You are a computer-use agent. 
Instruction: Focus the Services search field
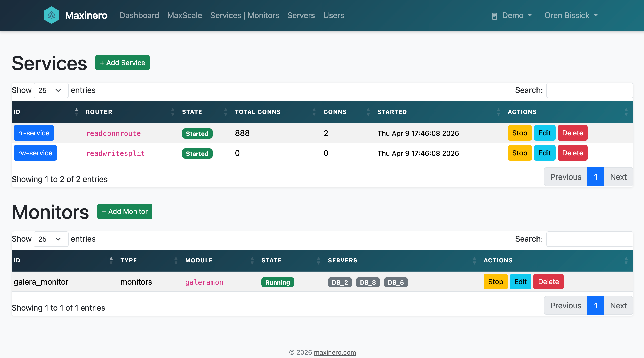coord(589,90)
